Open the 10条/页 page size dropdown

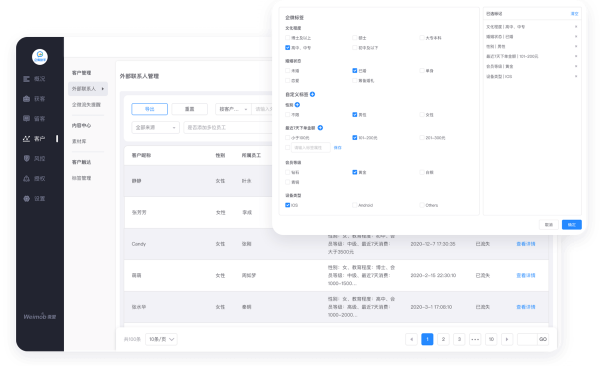(161, 339)
